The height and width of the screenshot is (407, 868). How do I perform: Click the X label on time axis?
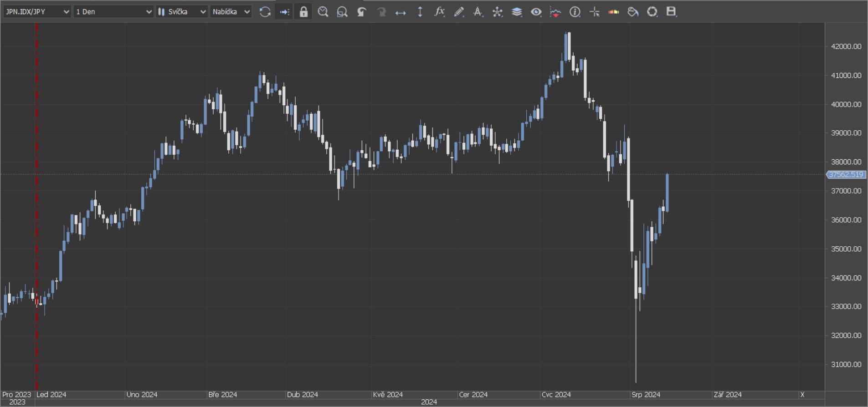point(802,395)
